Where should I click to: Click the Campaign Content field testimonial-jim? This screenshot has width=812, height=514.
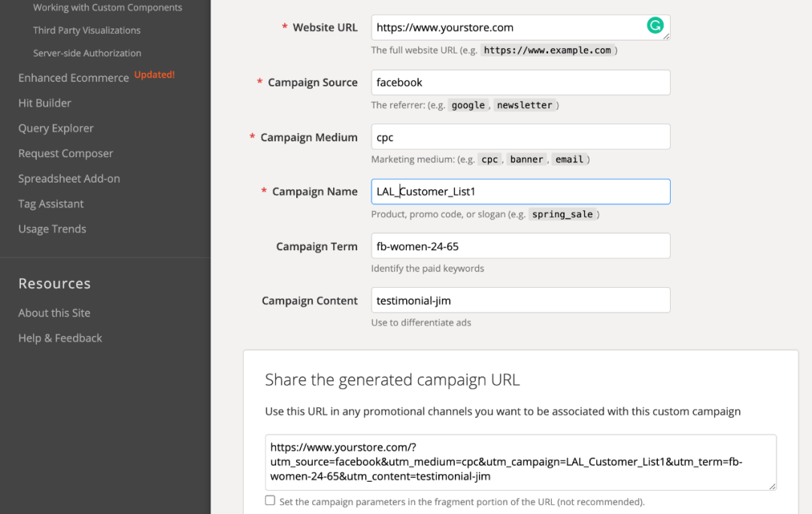(520, 301)
